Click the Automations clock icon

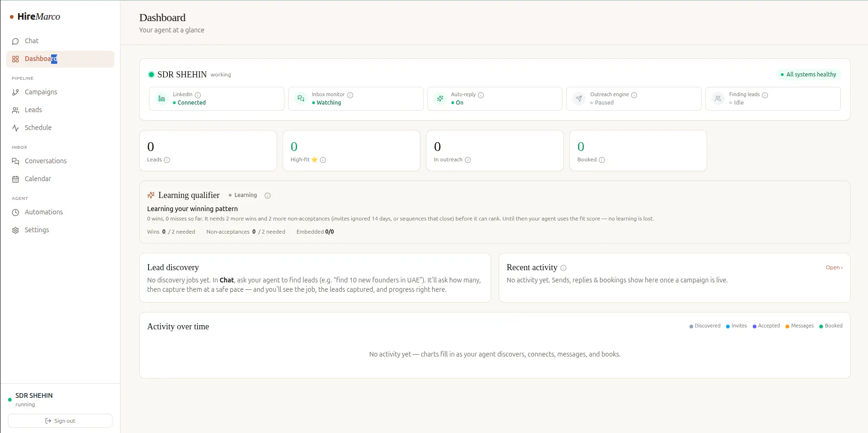[15, 213]
